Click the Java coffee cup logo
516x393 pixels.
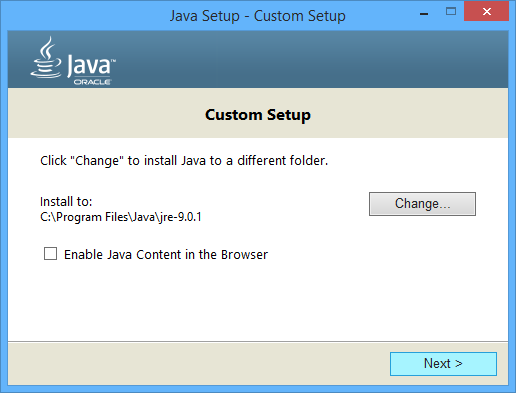coord(46,57)
